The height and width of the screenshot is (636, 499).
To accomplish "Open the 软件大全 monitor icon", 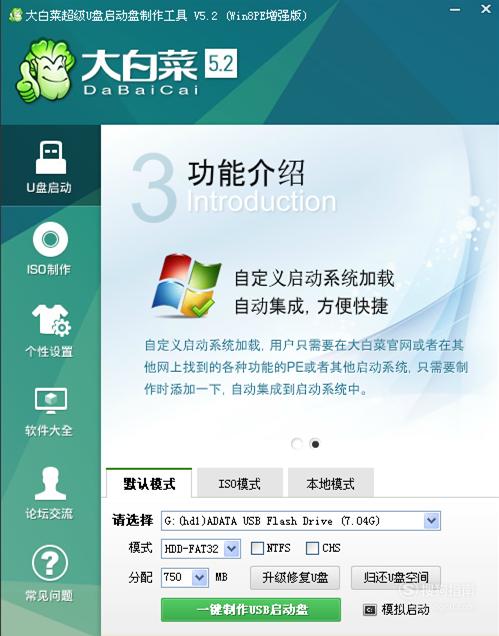I will point(51,400).
